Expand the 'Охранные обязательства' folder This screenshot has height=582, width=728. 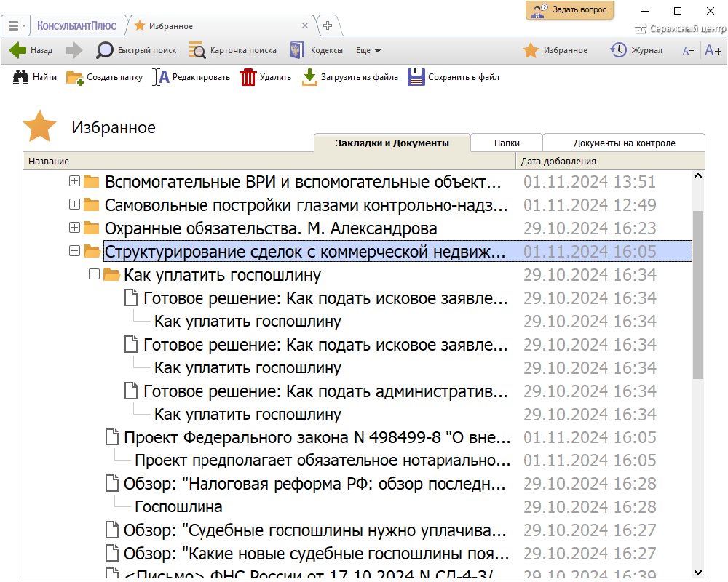(74, 228)
